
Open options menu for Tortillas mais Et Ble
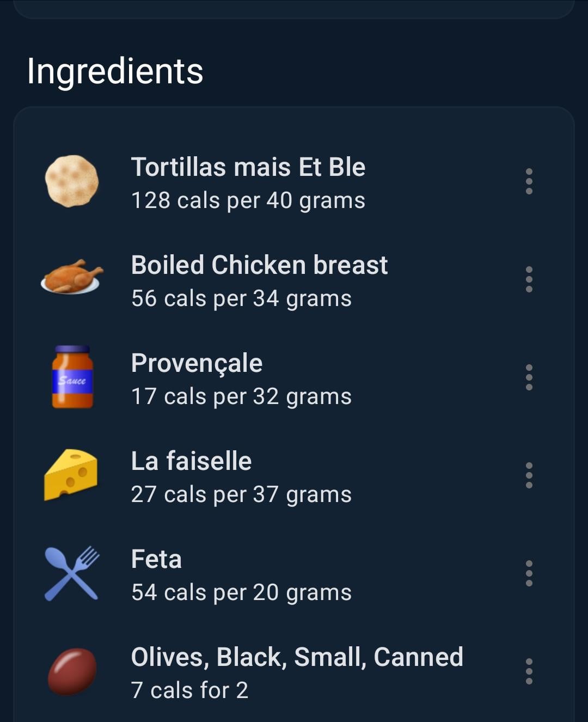click(529, 181)
